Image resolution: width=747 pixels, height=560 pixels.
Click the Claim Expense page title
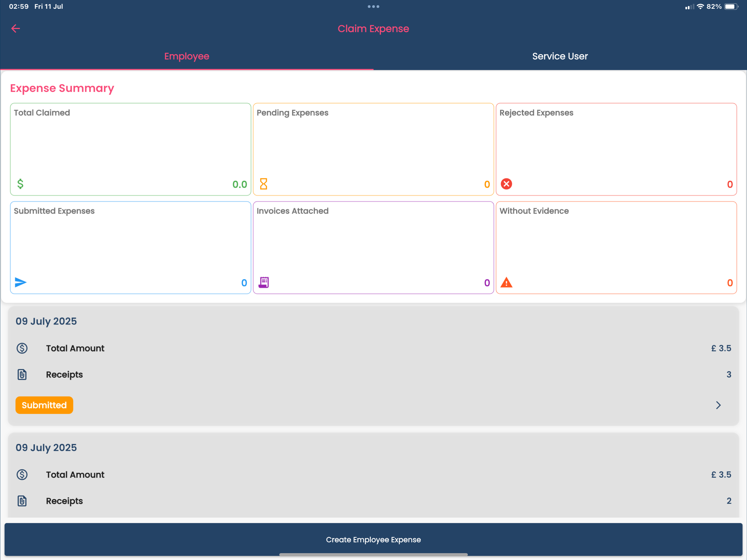point(373,29)
